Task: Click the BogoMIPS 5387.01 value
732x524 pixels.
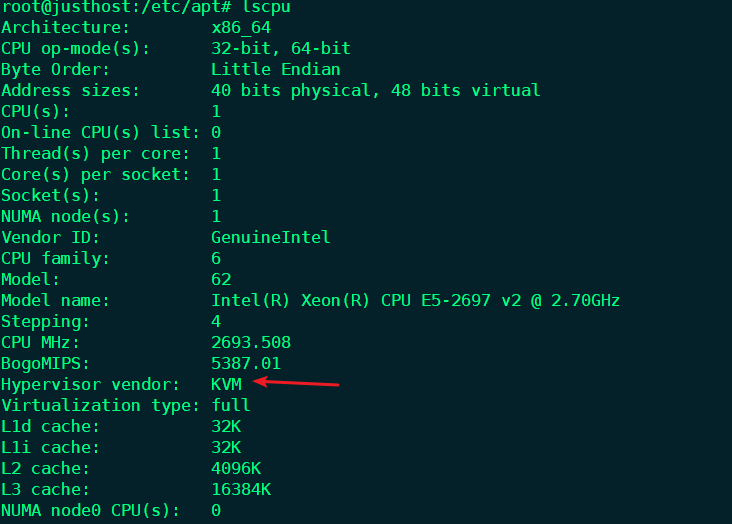Action: tap(246, 363)
